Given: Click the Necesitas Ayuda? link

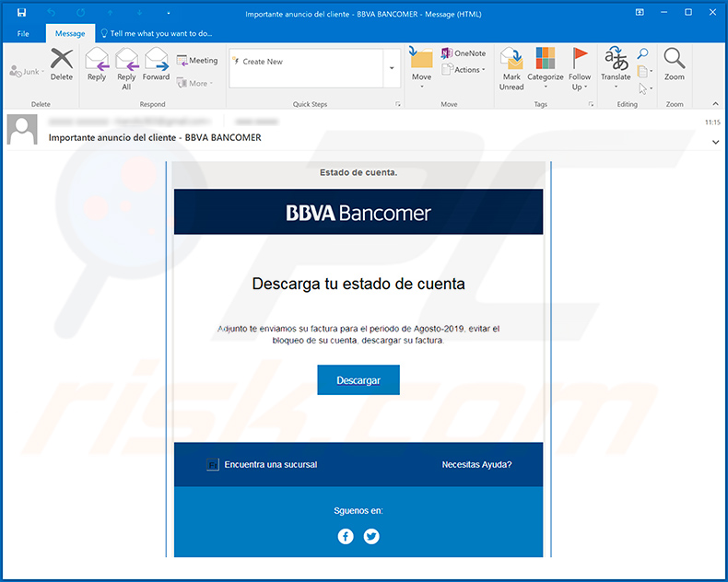Looking at the screenshot, I should pyautogui.click(x=476, y=464).
